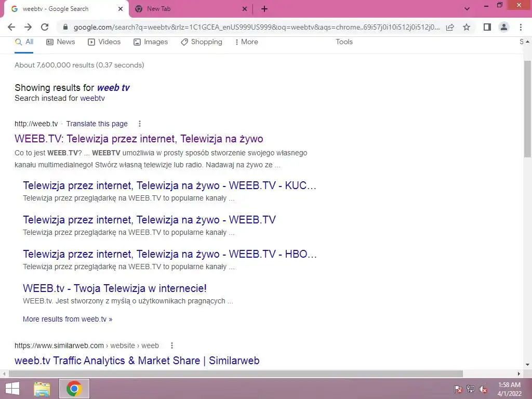Open WEEB.tv - Twoja Telewizja w internecie
This screenshot has height=399, width=532.
tap(115, 288)
